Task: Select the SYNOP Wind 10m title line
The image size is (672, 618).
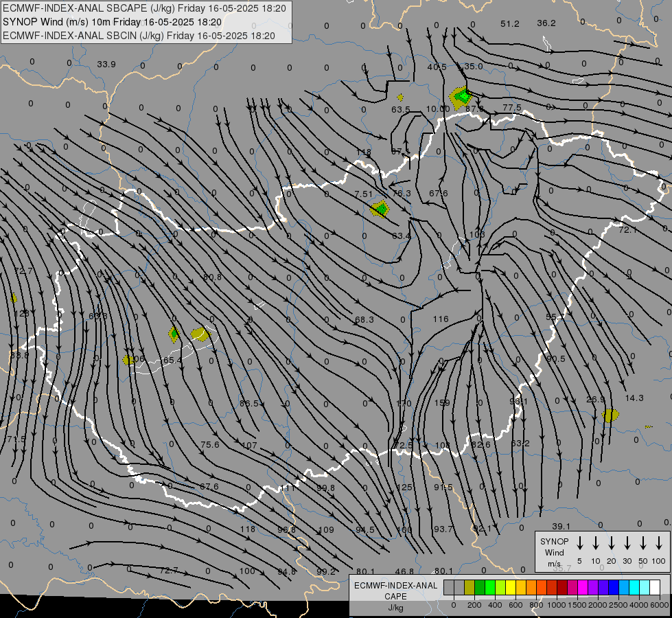Action: point(112,22)
